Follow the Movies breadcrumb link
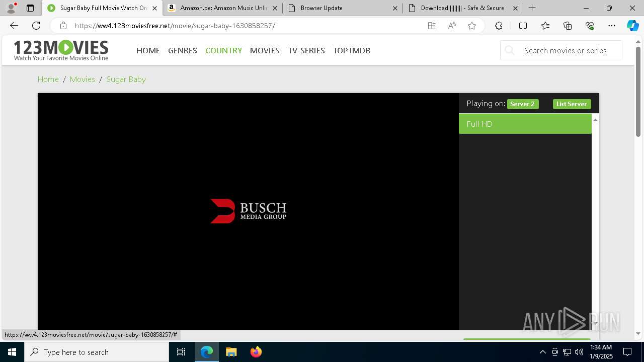644x362 pixels. 83,79
